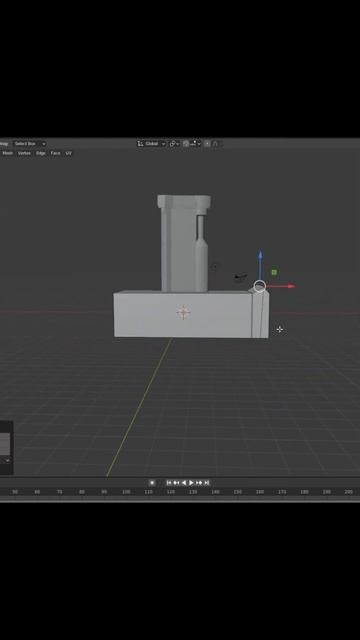The width and height of the screenshot is (360, 640).
Task: Jump to the start frame
Action: (169, 482)
